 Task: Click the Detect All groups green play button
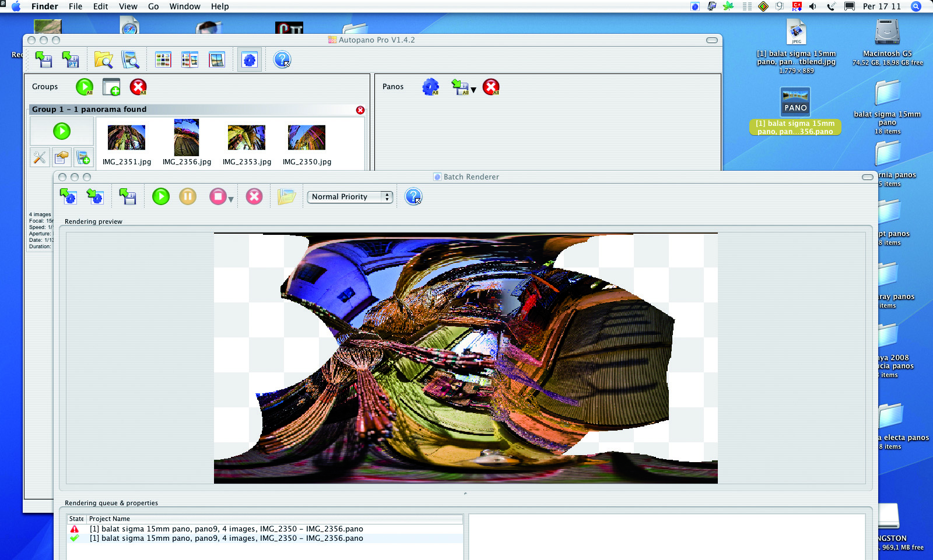pyautogui.click(x=85, y=87)
